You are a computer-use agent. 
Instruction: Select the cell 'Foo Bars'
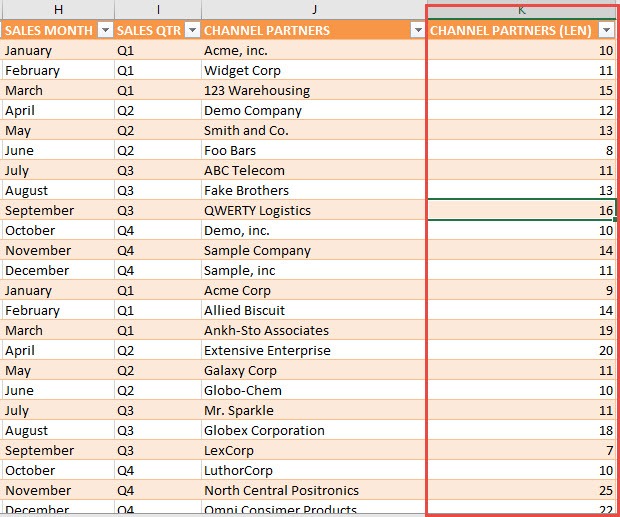pyautogui.click(x=314, y=150)
